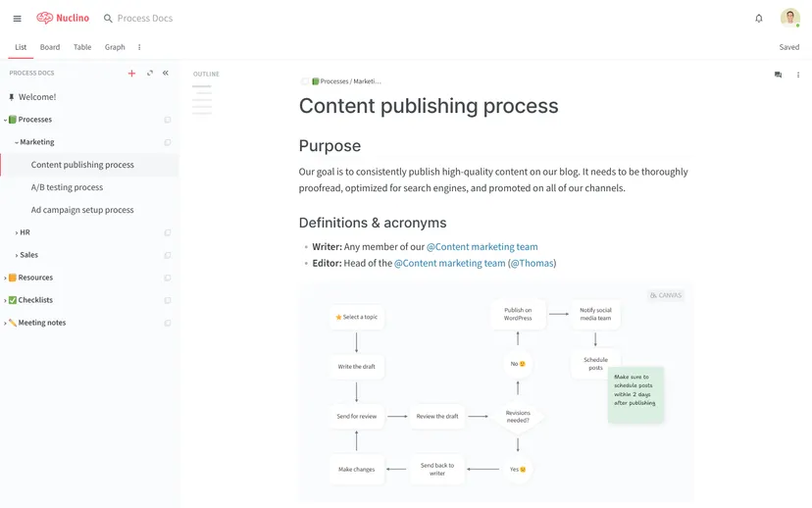This screenshot has height=508, width=812.
Task: Switch to List view tab
Action: coord(21,47)
